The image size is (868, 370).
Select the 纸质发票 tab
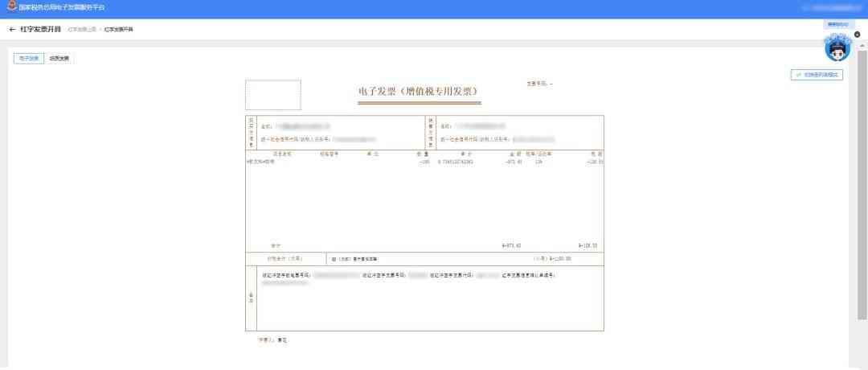point(59,58)
